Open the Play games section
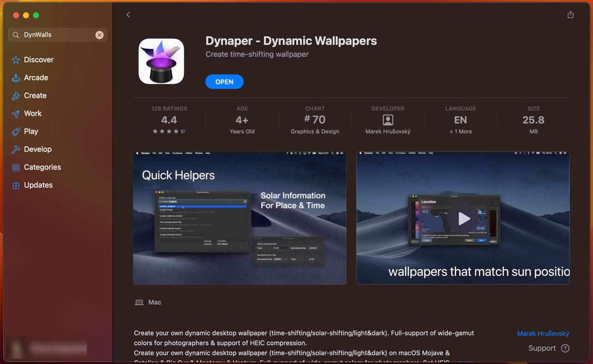 point(31,131)
